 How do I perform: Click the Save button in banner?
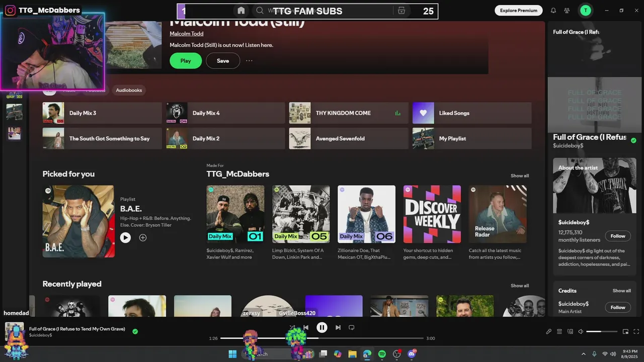point(223,61)
